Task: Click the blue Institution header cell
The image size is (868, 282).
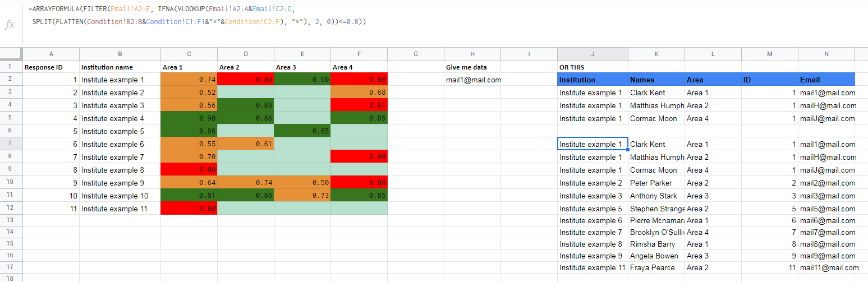Action: pyautogui.click(x=593, y=80)
